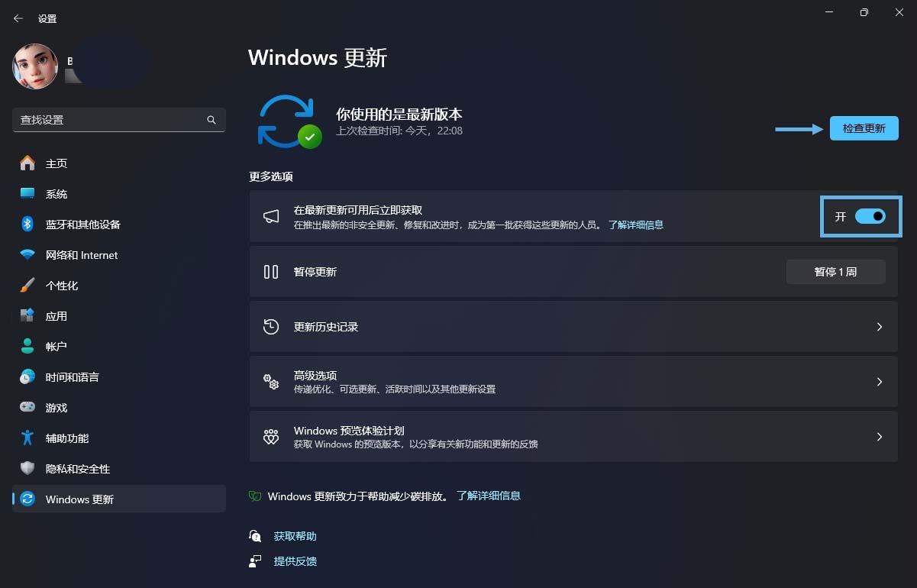Screen dimensions: 917x588
Task: Click the search magnifier in the sidebar
Action: click(x=211, y=120)
